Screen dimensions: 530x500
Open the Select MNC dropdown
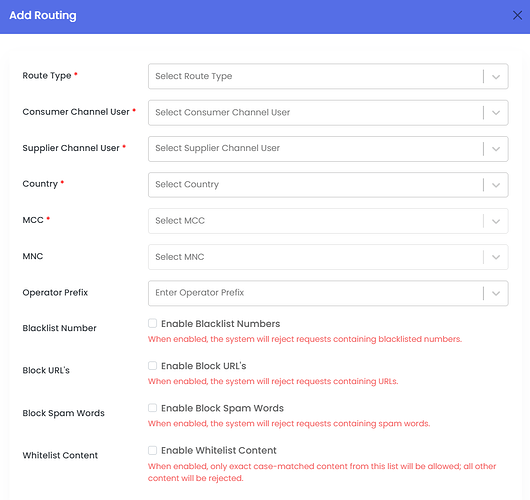tap(328, 257)
